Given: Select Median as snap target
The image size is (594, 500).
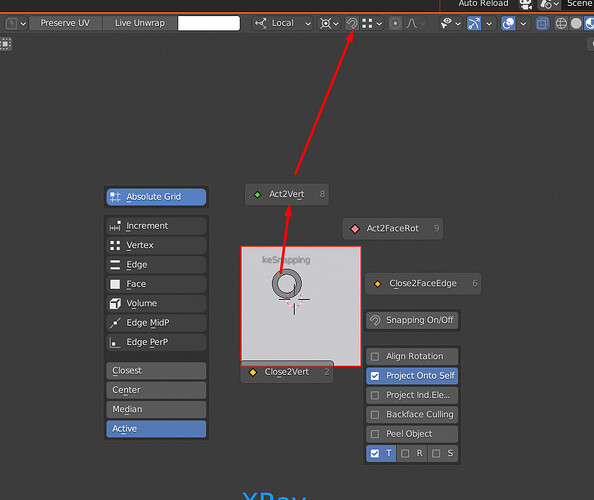Looking at the screenshot, I should click(156, 409).
